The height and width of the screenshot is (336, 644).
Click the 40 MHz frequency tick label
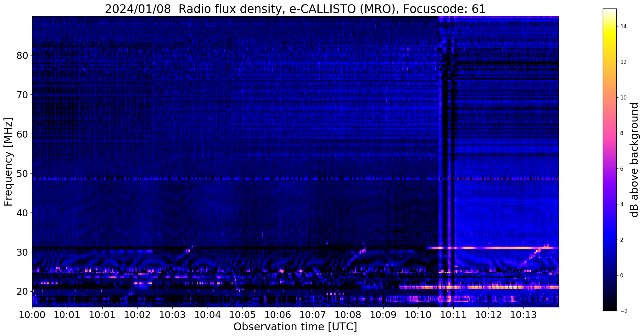(x=22, y=213)
